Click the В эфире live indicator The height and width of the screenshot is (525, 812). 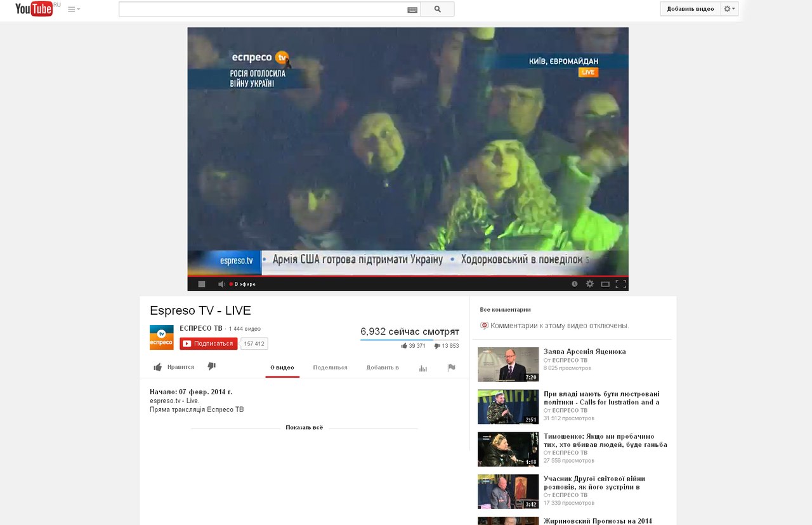[244, 284]
